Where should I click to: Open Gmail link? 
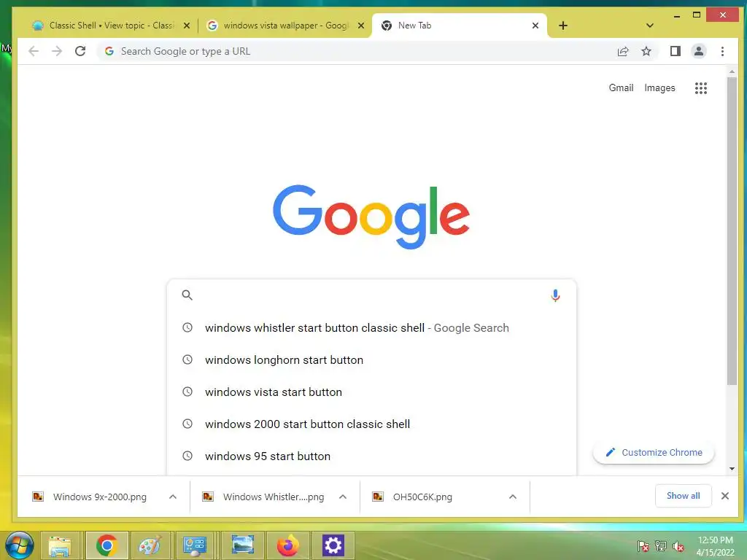pos(621,88)
